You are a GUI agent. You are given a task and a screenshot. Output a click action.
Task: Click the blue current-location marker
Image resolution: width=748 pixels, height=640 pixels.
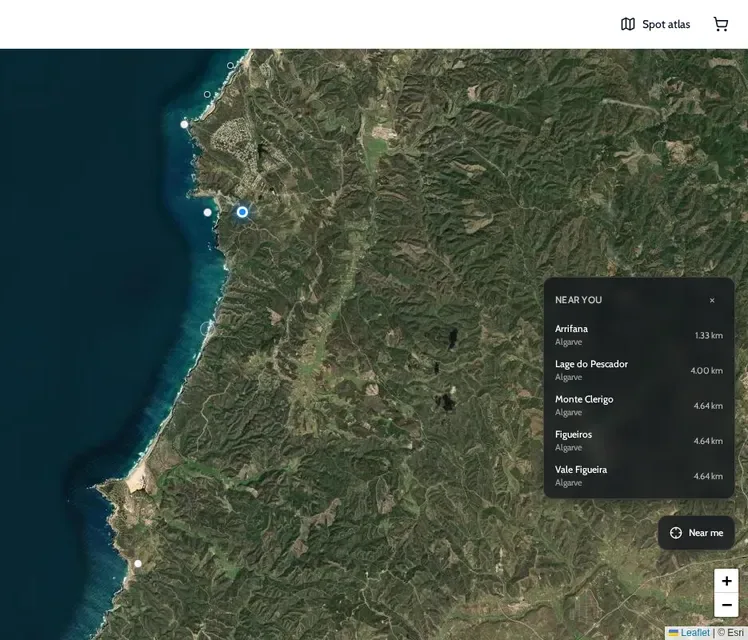tap(242, 212)
